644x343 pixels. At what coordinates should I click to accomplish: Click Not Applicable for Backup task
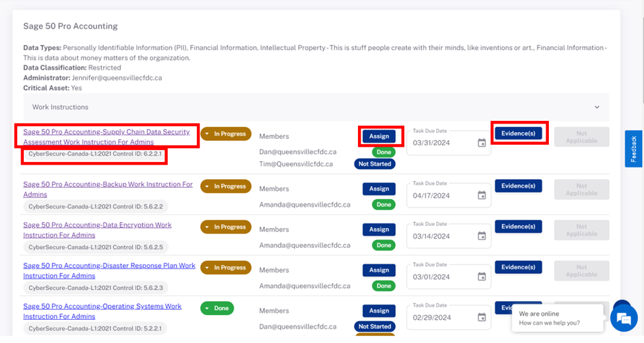(581, 190)
